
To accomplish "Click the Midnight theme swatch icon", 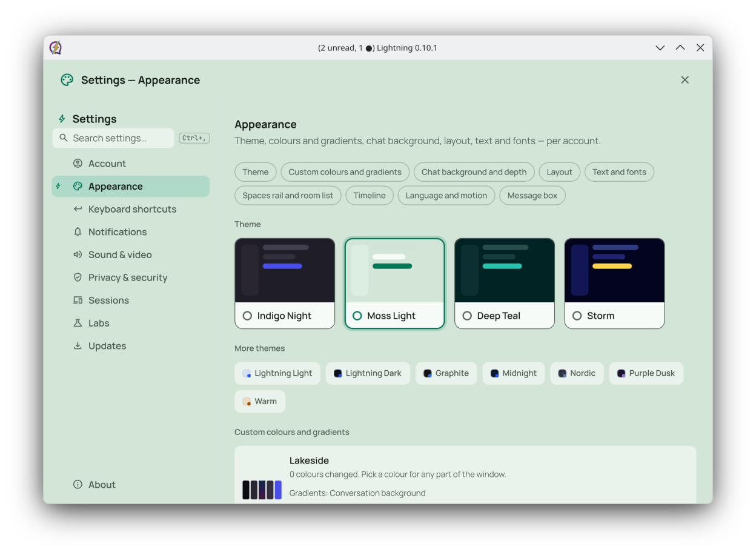I will point(495,373).
